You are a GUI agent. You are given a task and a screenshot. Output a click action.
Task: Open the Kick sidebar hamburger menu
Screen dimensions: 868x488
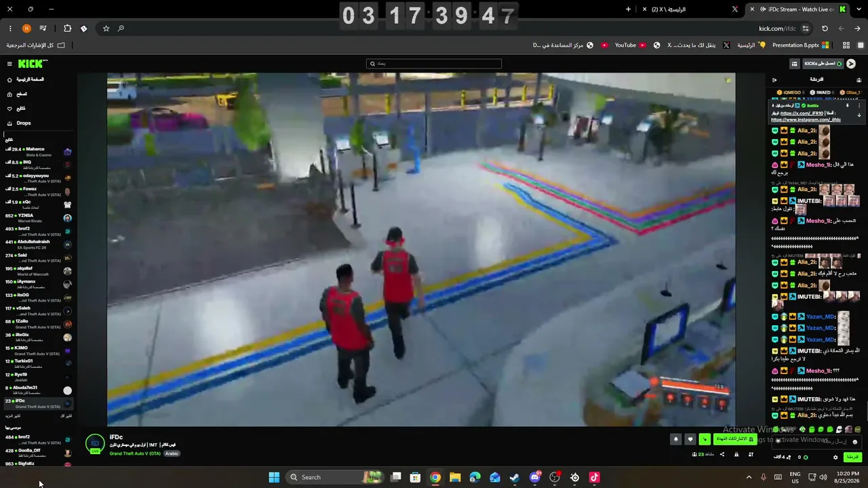point(9,64)
